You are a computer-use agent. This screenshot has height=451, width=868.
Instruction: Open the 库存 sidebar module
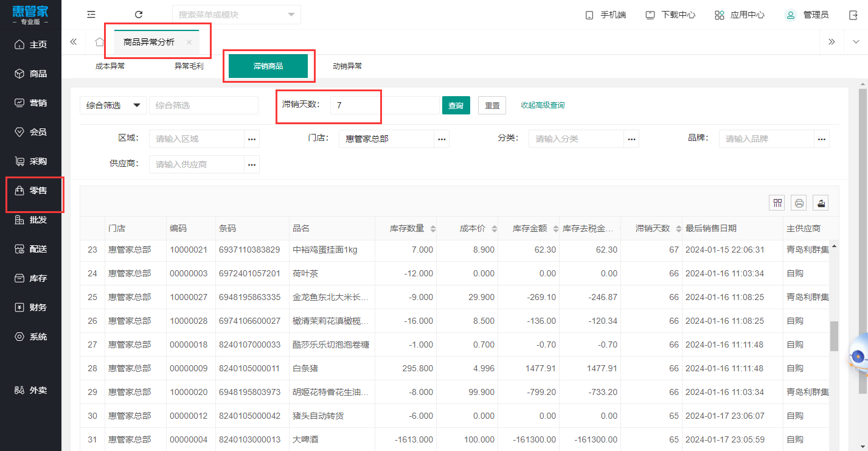[x=30, y=278]
